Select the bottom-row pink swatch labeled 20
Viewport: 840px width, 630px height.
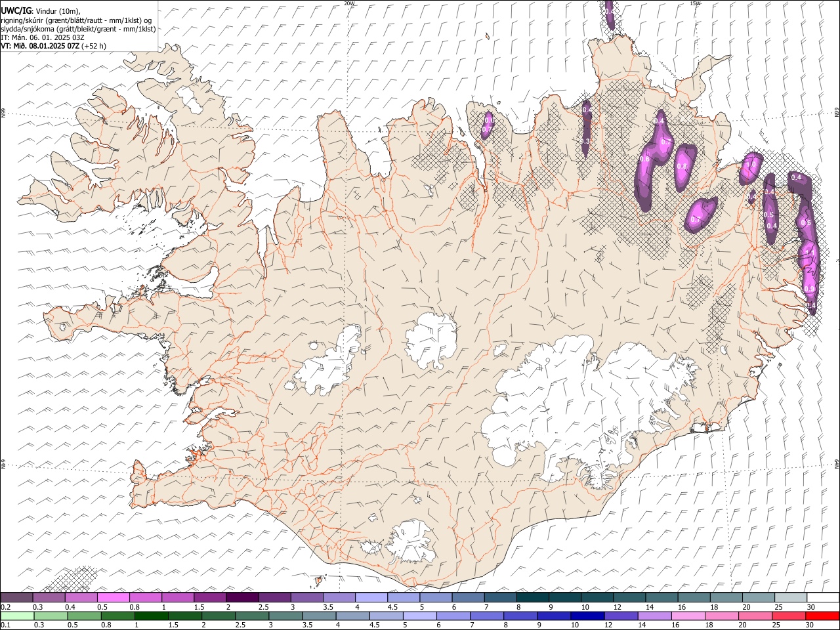click(755, 616)
